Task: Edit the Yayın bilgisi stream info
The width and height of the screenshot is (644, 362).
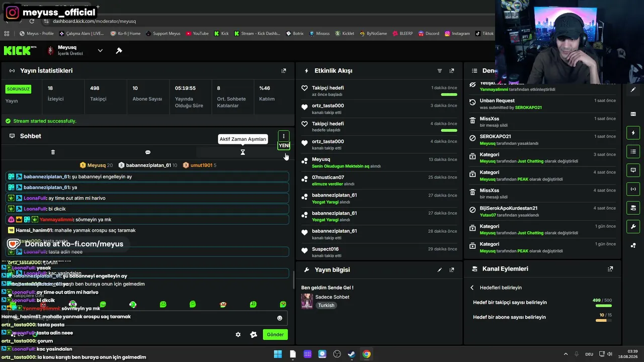Action: click(x=440, y=270)
